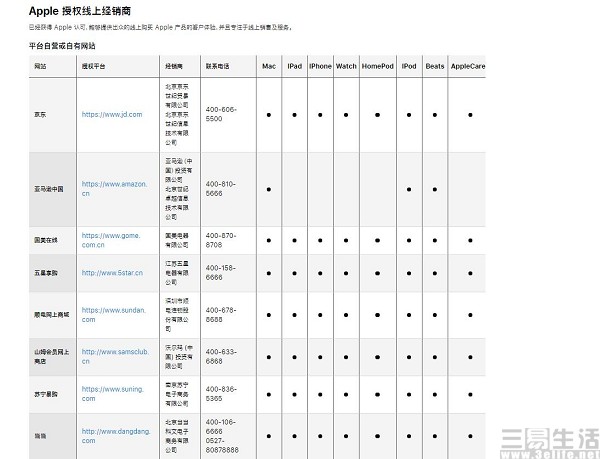Viewport: 600px width, 459px height.
Task: Click the Mac dot in amazon.cn row
Action: pos(269,189)
